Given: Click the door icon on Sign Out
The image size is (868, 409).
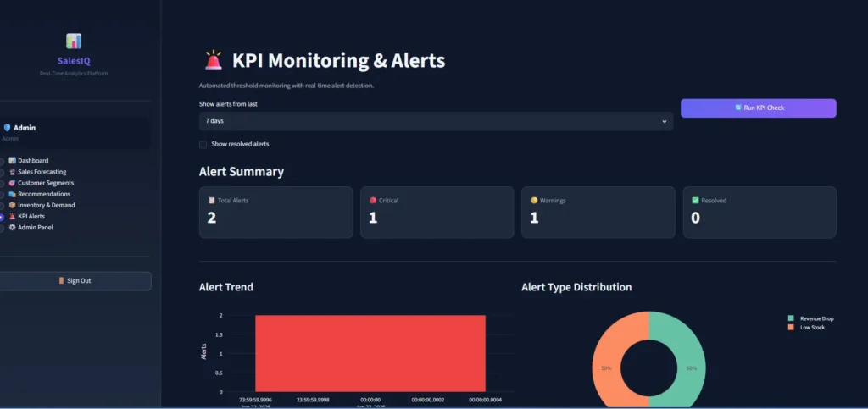Looking at the screenshot, I should point(61,281).
